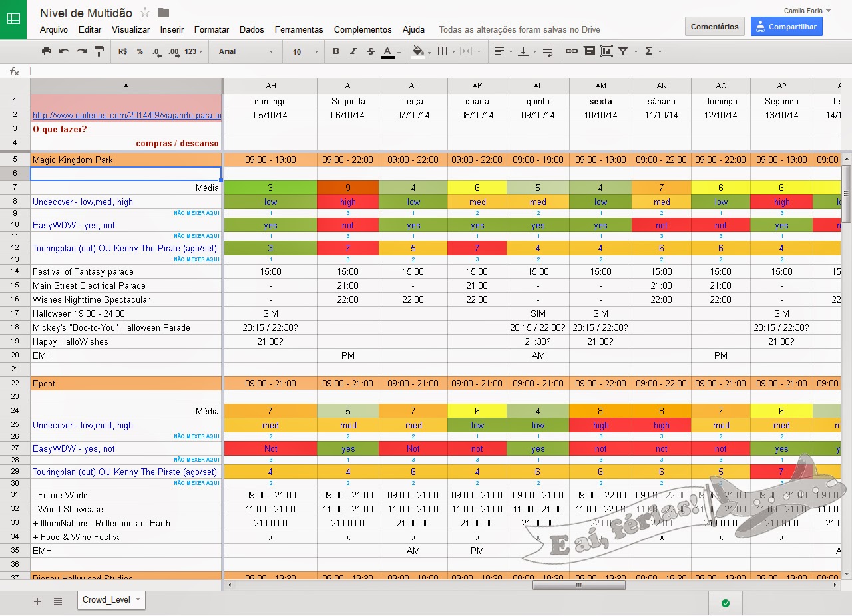The height and width of the screenshot is (616, 852).
Task: Click the horizontal scrollbar thumb
Action: coord(579,585)
